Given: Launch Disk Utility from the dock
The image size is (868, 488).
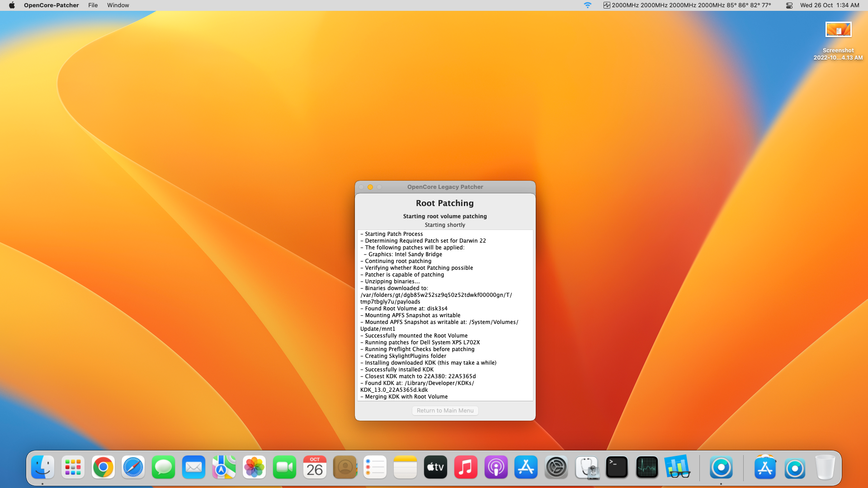Looking at the screenshot, I should 587,467.
